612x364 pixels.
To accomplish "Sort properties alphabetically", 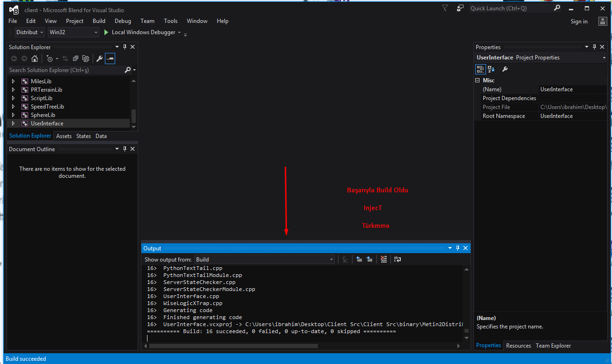I will [x=491, y=69].
